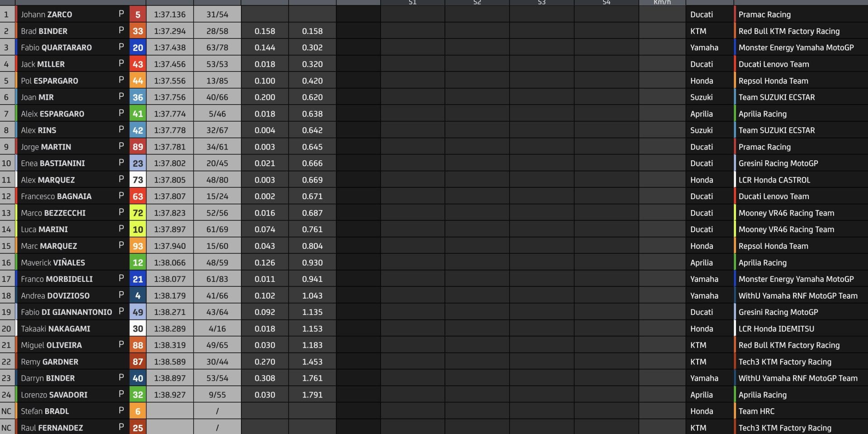Click team Gresini Racing MotoGP for BASTIANINI
868x434 pixels.
coord(778,163)
